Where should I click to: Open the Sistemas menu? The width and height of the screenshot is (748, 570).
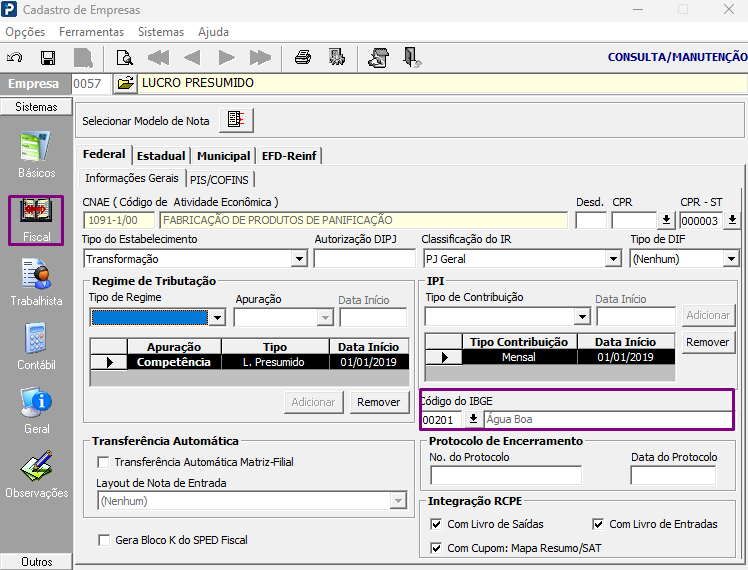161,32
